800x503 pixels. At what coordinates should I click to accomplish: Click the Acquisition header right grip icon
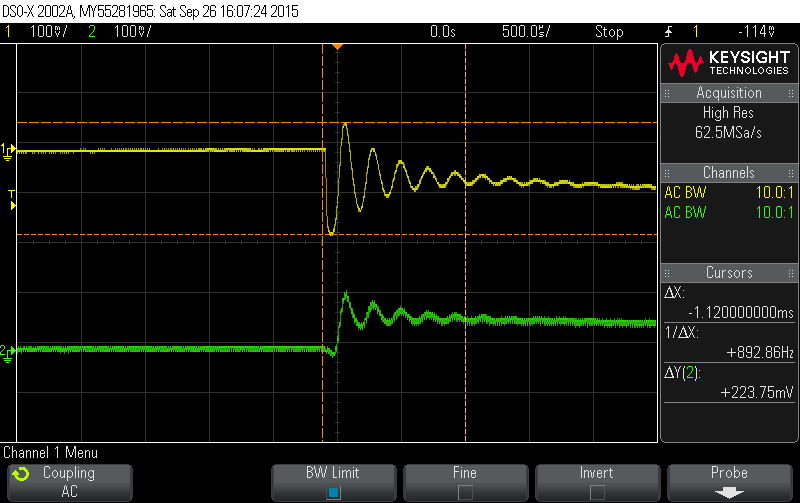tap(790, 93)
